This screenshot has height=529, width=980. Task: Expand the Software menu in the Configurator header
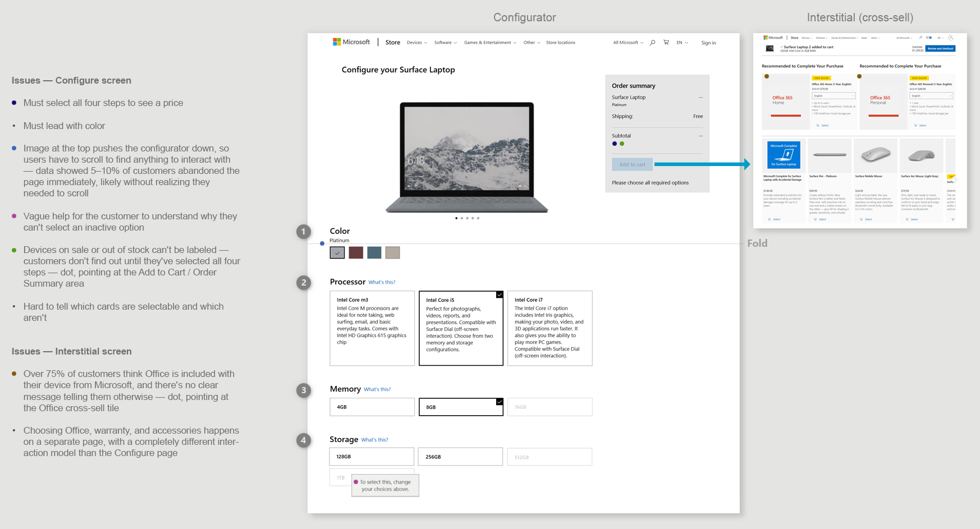[x=446, y=43]
